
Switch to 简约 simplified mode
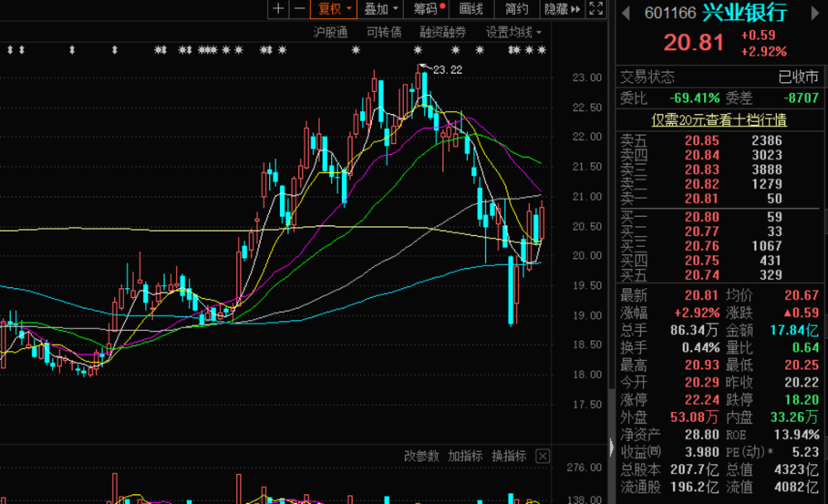coord(517,9)
